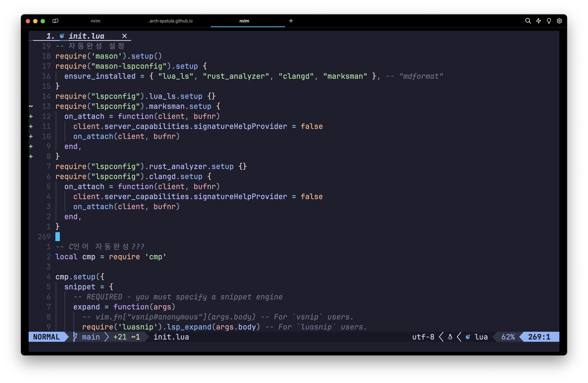Image resolution: width=588 pixels, height=383 pixels.
Task: Select the active nvim tab
Action: pyautogui.click(x=244, y=21)
